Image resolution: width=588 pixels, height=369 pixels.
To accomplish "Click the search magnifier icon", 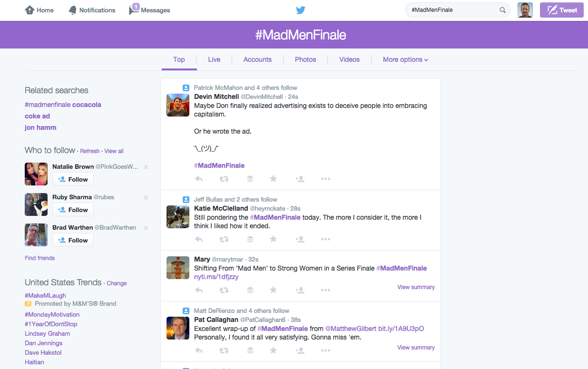I will (x=502, y=10).
